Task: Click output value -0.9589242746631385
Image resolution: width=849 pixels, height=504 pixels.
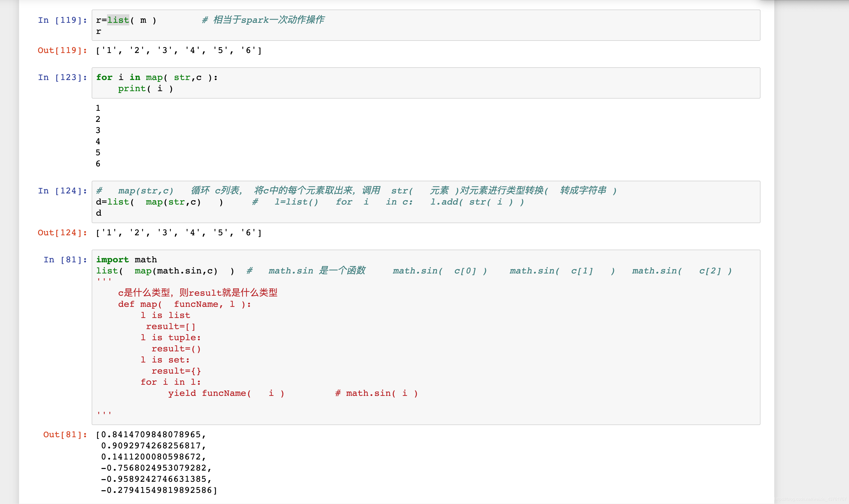Action: [157, 479]
